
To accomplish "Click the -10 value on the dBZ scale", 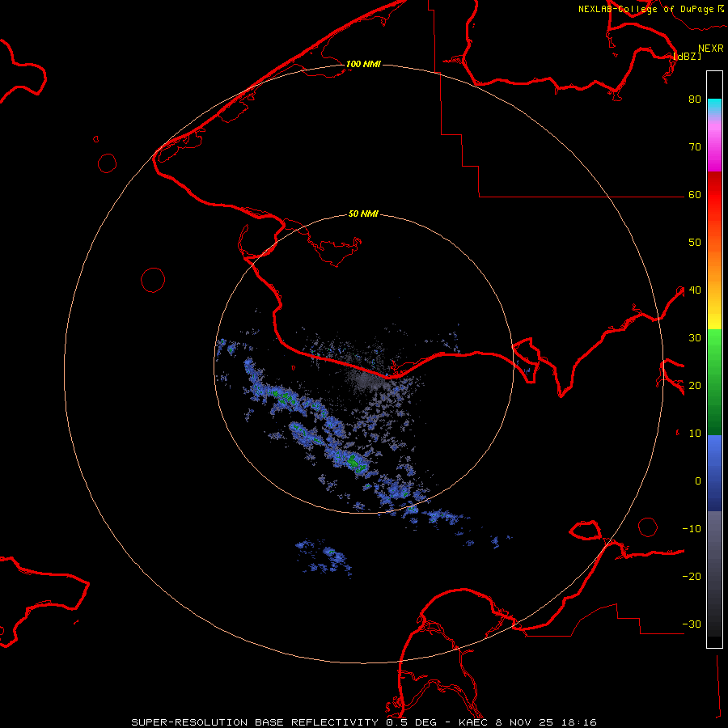I will (x=692, y=529).
